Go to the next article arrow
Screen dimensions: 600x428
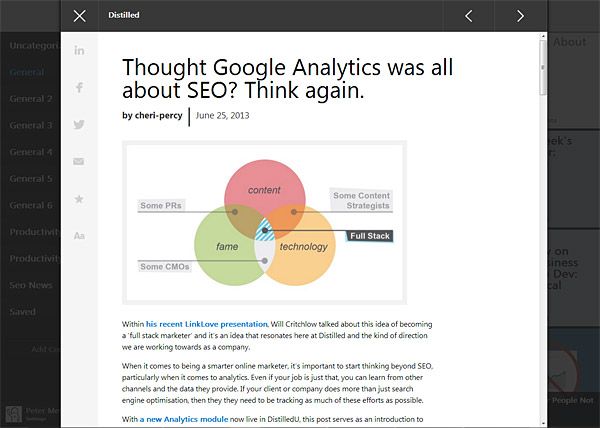coord(521,16)
